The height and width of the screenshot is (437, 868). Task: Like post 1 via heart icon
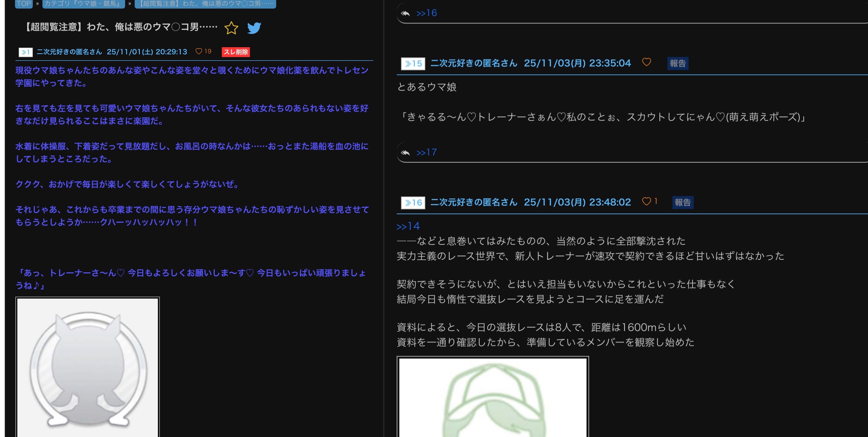(199, 51)
